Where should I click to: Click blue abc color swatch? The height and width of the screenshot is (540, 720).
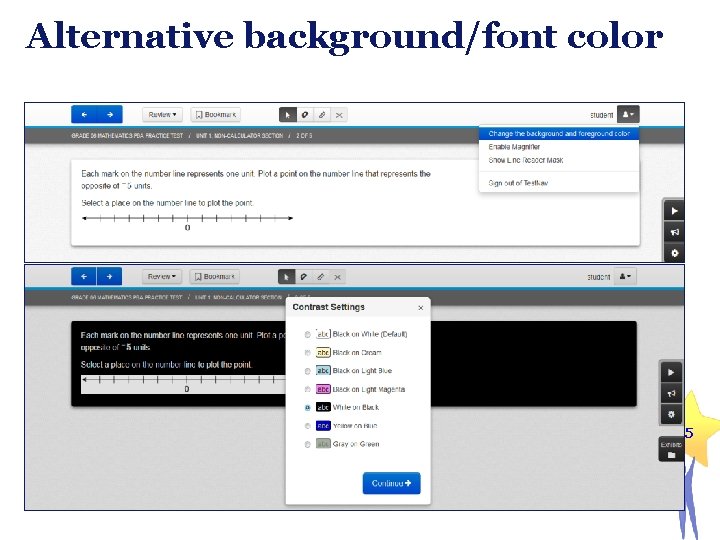[x=323, y=426]
